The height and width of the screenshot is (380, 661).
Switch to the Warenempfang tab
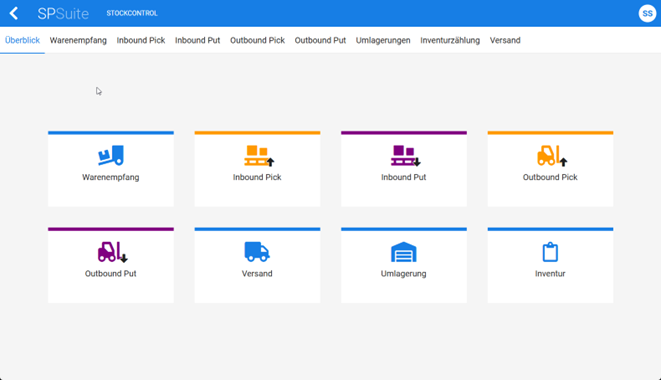pyautogui.click(x=78, y=40)
